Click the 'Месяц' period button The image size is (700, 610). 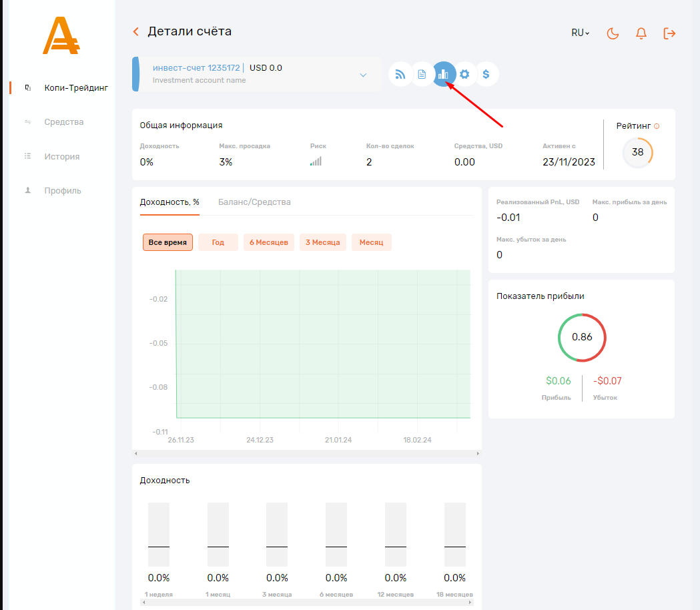(371, 242)
